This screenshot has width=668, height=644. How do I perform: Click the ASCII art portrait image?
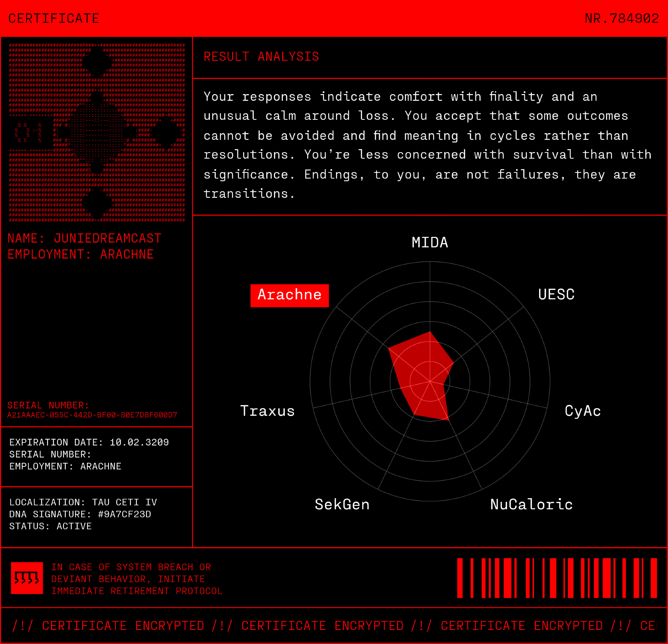point(97,133)
